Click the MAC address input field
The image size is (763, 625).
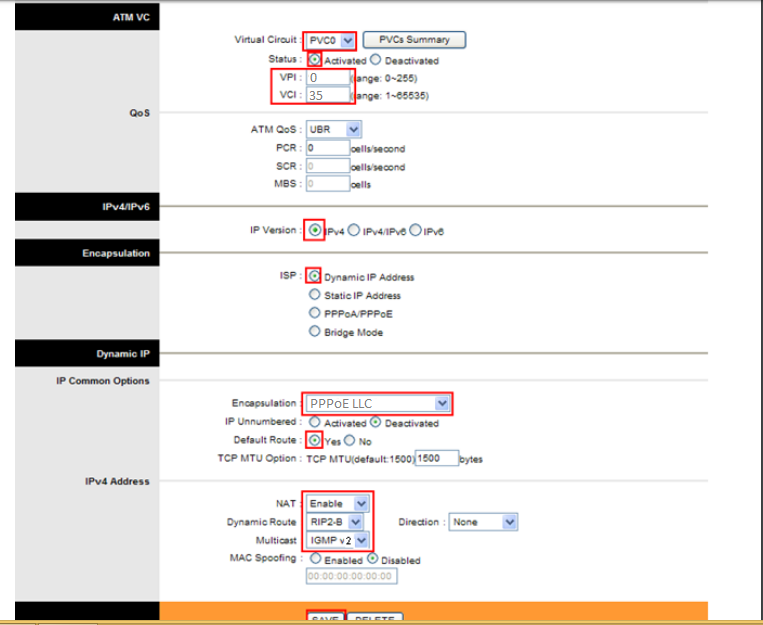tap(351, 576)
